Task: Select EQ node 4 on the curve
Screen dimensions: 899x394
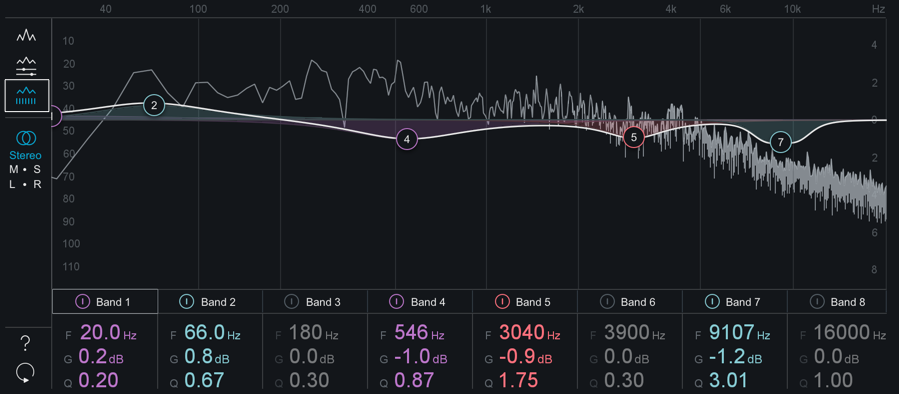Action: 406,139
